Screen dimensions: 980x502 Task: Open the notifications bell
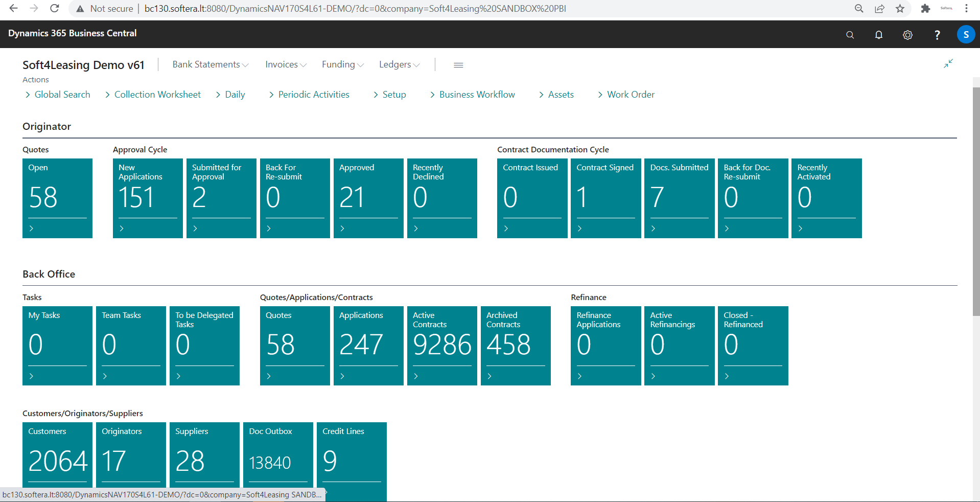[x=878, y=35]
